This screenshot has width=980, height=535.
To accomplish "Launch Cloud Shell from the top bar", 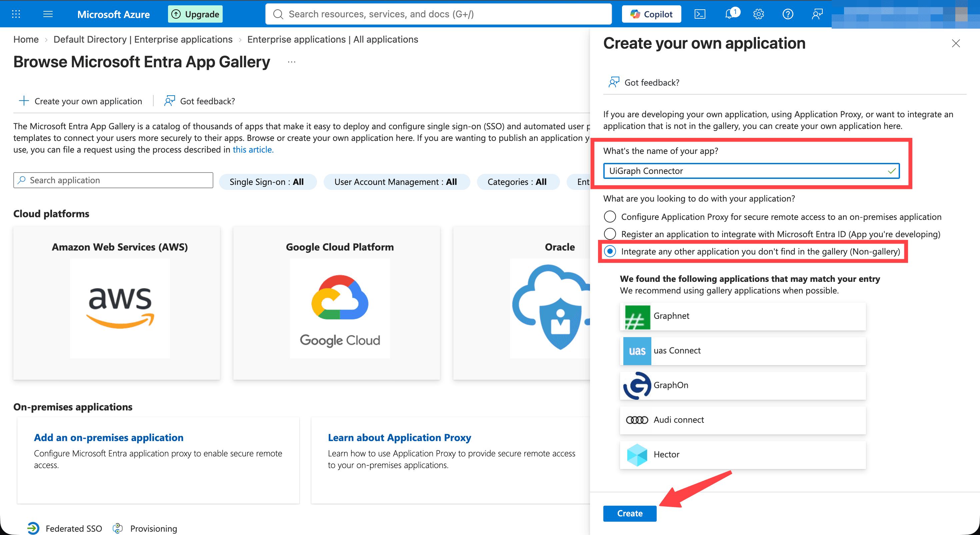I will point(700,14).
